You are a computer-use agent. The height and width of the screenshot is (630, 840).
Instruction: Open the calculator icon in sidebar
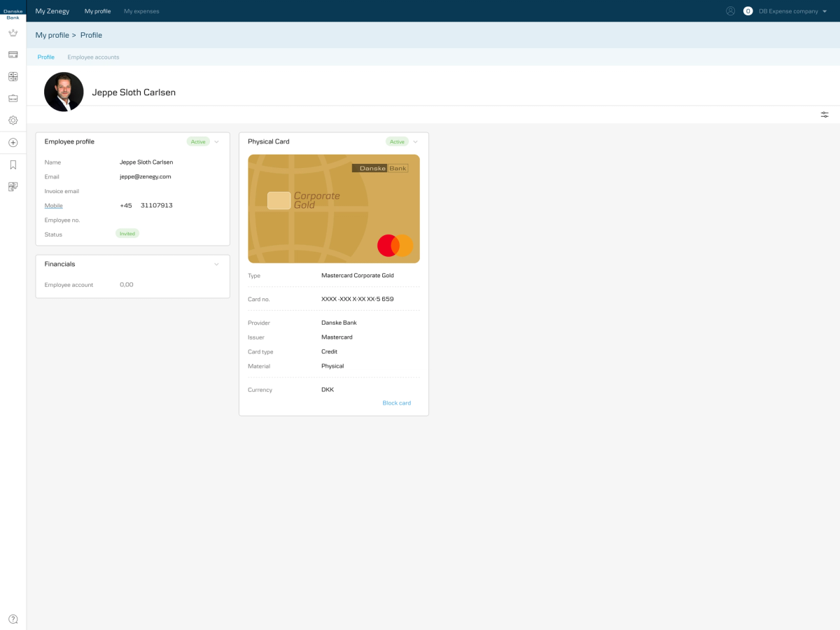click(x=13, y=76)
